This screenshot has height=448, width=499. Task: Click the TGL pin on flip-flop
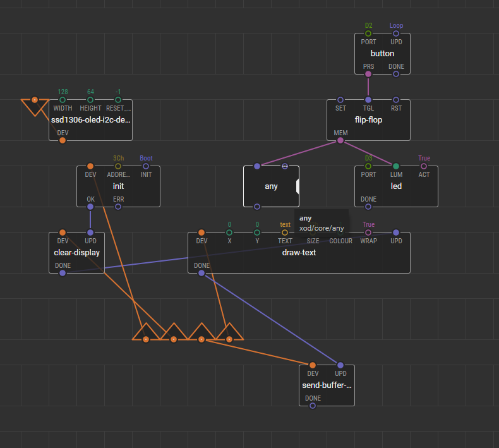368,100
